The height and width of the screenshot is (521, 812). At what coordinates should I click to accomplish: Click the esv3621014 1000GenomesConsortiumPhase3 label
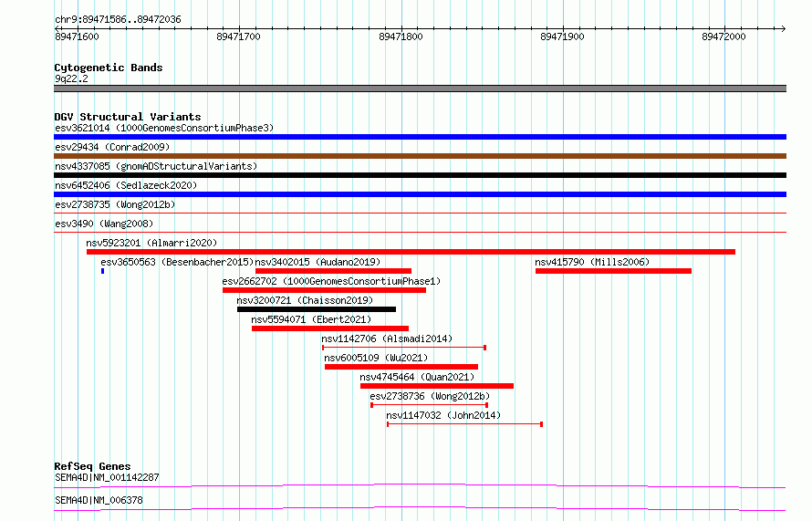[164, 128]
